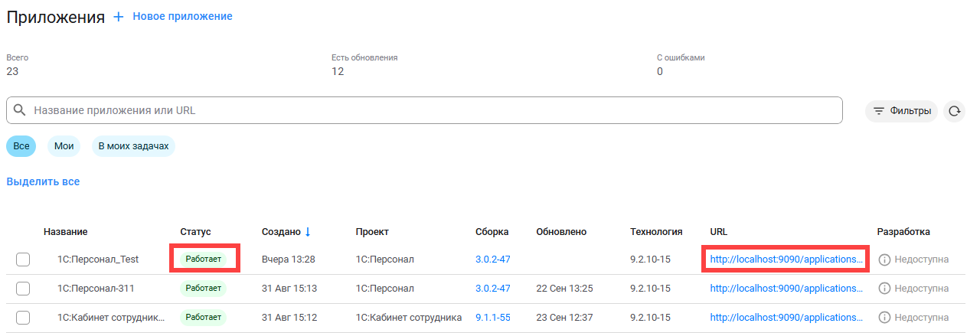Viewport: 980px width, 333px height.
Task: Open build 3.0.2-47 link for 1С:Персонал_Test
Action: click(x=493, y=260)
